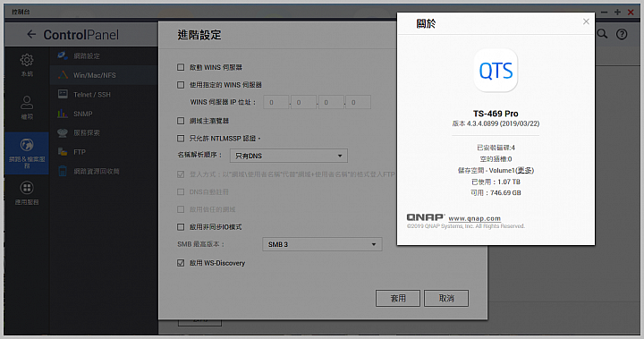The image size is (644, 339).
Task: Click the SNMP chart icon
Action: coord(63,114)
